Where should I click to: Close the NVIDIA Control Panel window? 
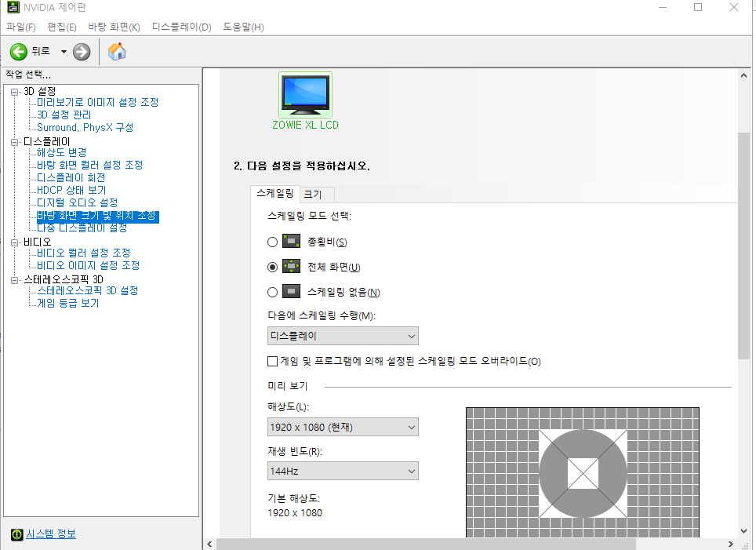click(734, 7)
